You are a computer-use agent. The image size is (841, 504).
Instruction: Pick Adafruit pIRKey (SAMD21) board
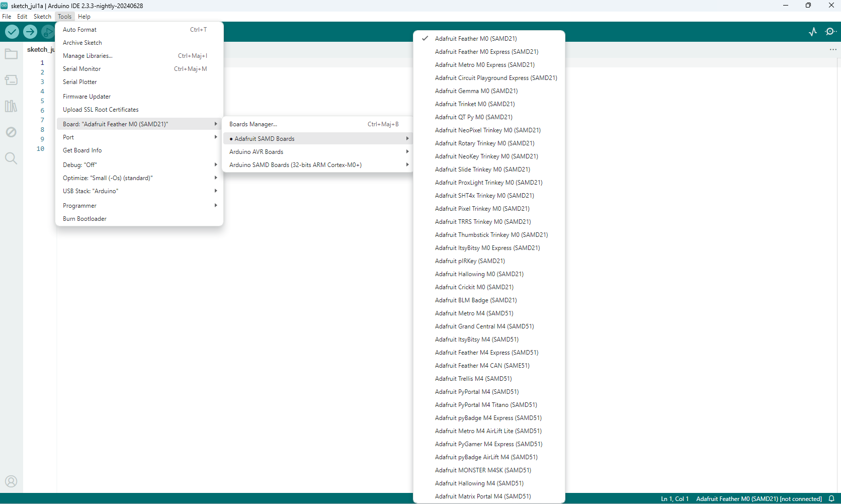point(489,261)
